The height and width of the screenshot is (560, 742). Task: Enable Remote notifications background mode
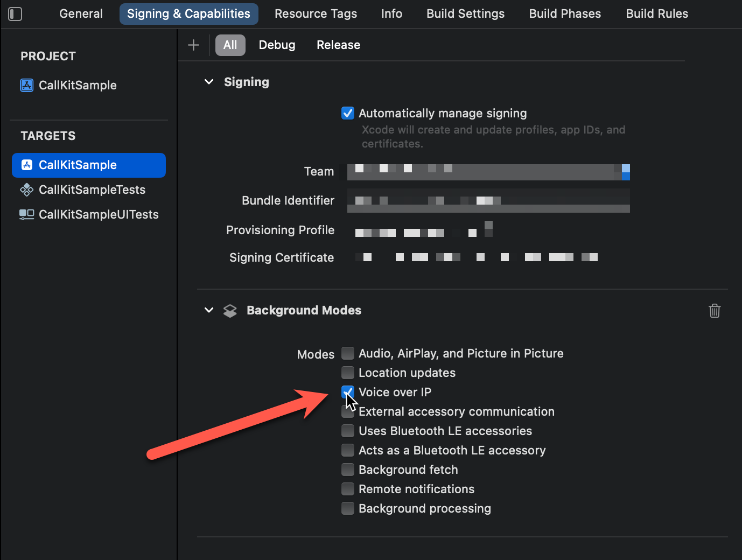pyautogui.click(x=348, y=489)
